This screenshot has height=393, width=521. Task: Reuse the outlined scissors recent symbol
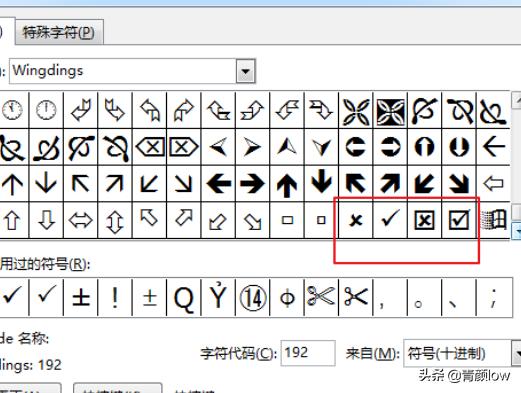pos(321,296)
